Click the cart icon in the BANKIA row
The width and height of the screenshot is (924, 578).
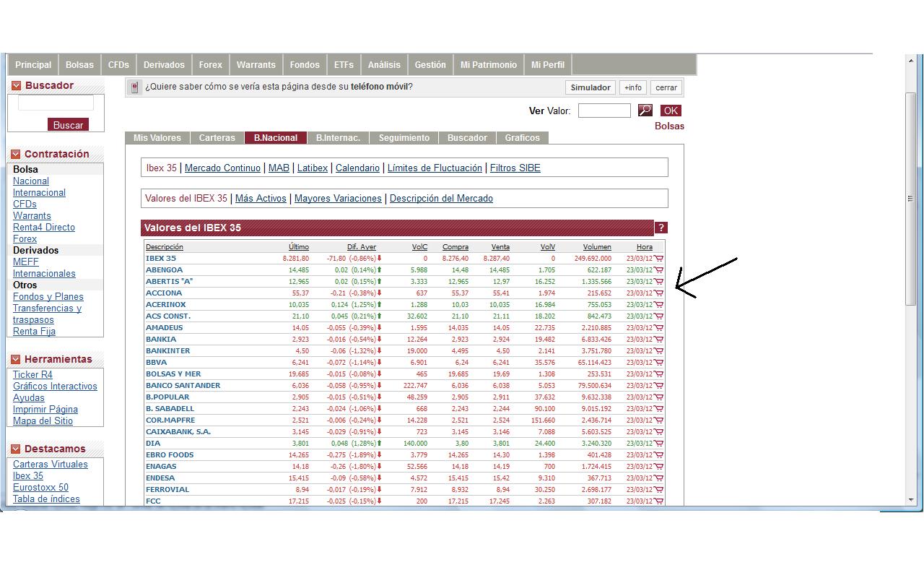click(659, 340)
